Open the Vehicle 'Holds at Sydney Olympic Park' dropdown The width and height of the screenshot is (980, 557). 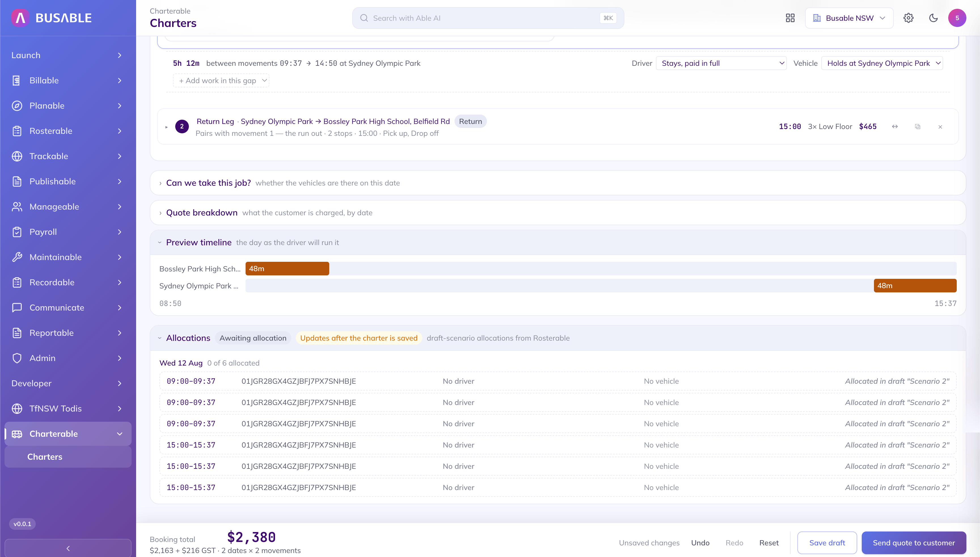pos(882,63)
